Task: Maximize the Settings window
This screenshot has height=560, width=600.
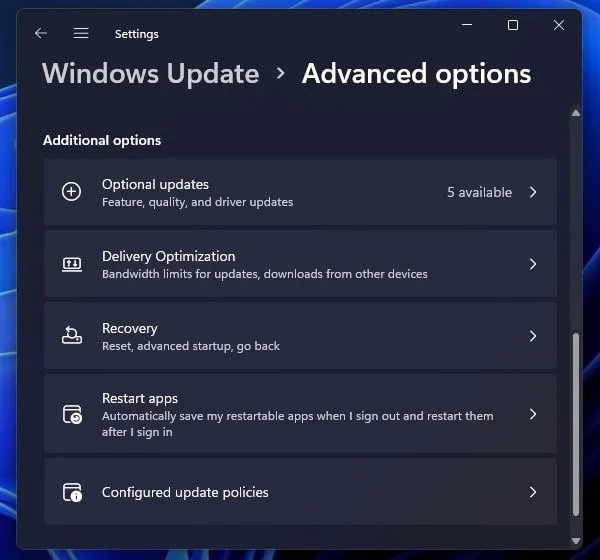Action: pos(513,25)
